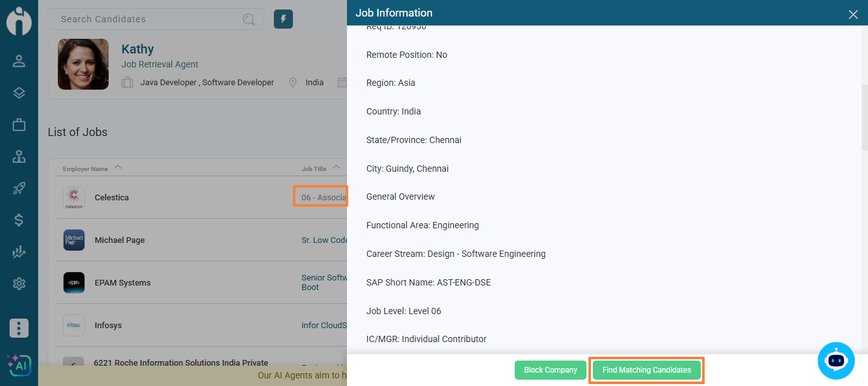Click the Job Information panel scrollbar
Image resolution: width=868 pixels, height=386 pixels.
pos(864,118)
